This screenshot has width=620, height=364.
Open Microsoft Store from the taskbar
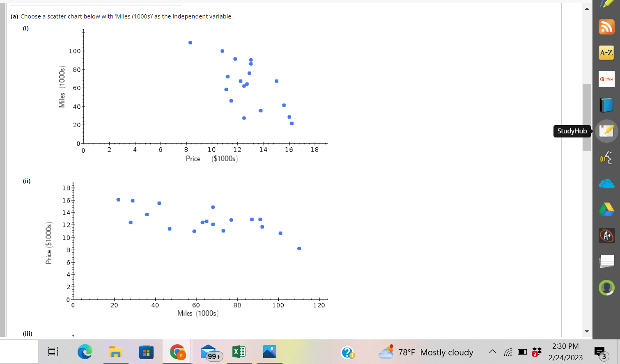coord(146,352)
